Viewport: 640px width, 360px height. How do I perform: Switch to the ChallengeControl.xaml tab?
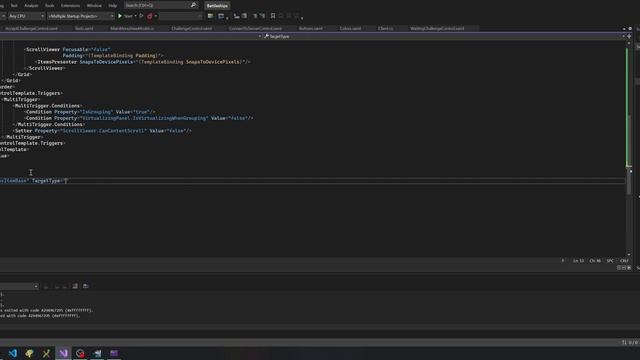pos(191,29)
